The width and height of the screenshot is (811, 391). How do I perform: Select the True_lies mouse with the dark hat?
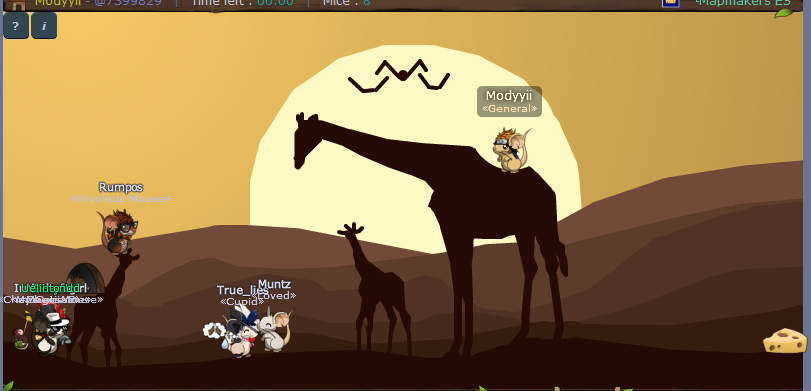click(241, 331)
